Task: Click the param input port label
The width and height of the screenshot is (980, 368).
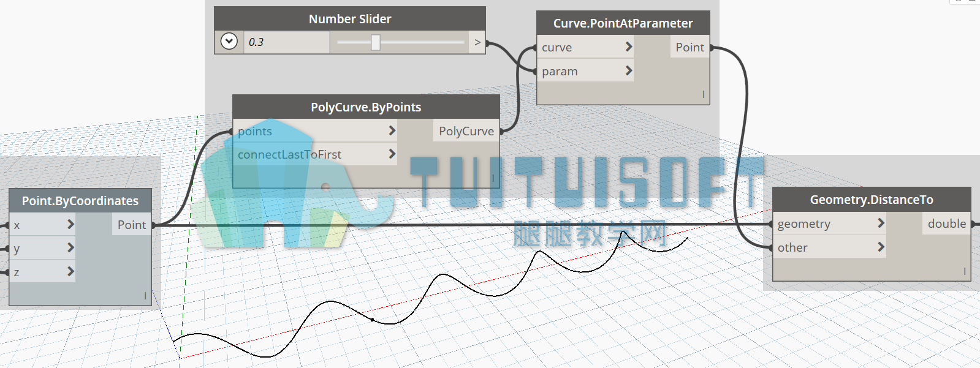Action: [x=560, y=71]
